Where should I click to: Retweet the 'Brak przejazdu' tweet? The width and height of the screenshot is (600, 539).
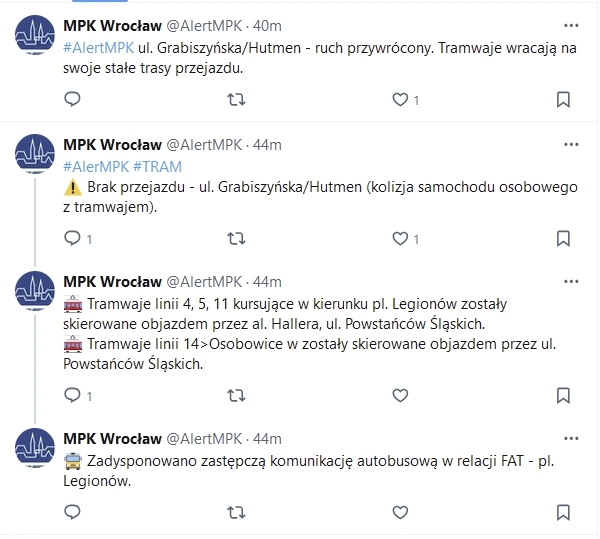pos(236,238)
